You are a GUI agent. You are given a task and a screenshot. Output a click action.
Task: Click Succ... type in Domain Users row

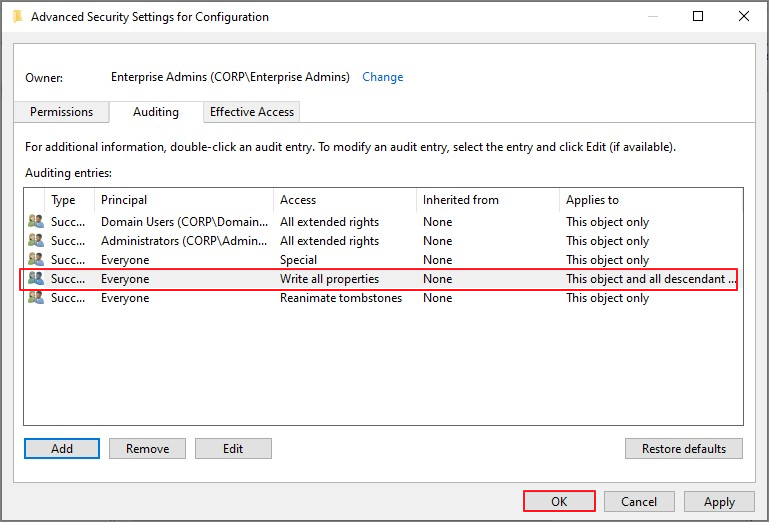68,222
